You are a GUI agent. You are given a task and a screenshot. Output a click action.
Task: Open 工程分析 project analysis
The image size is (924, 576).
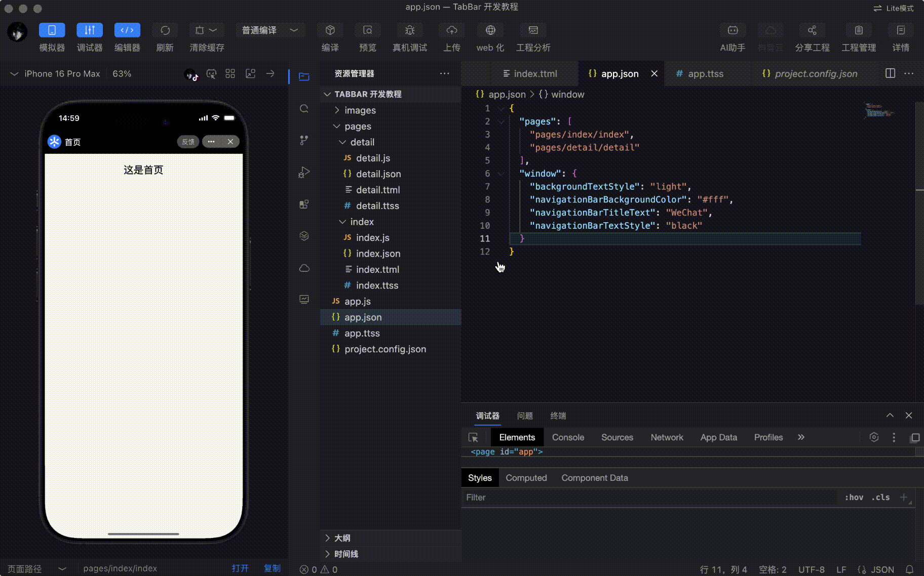[x=533, y=30]
